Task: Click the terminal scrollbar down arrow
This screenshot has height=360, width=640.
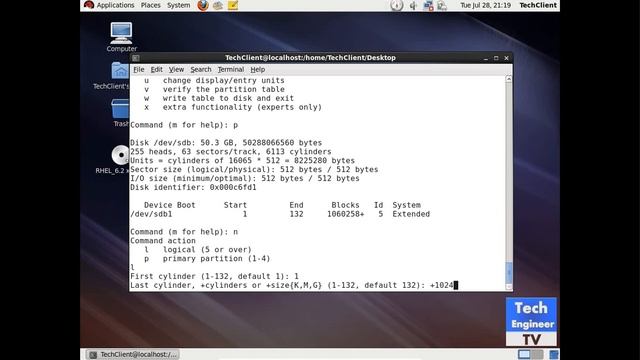Action: [x=509, y=287]
